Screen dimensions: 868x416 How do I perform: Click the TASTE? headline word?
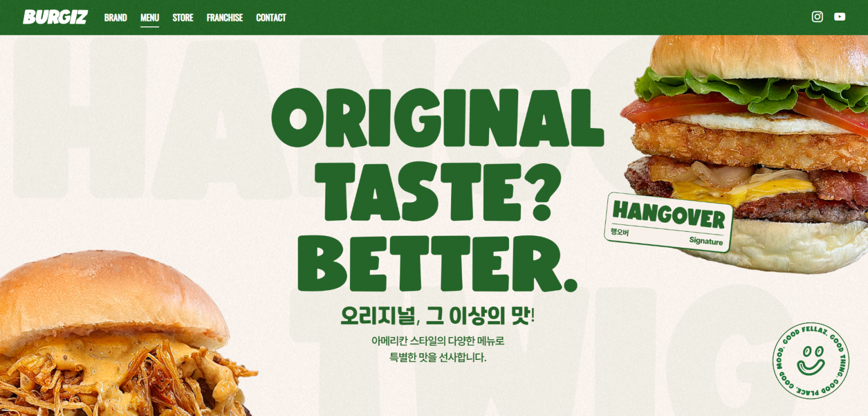[437, 192]
